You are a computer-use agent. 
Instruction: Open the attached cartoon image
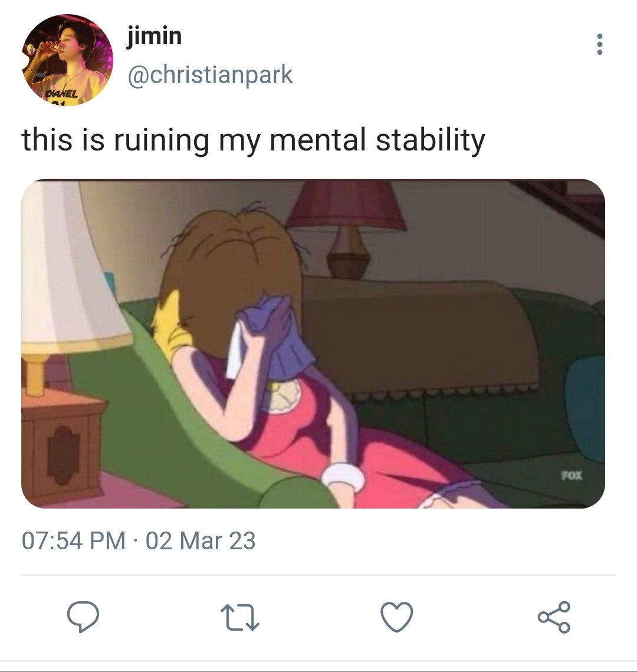click(x=313, y=343)
